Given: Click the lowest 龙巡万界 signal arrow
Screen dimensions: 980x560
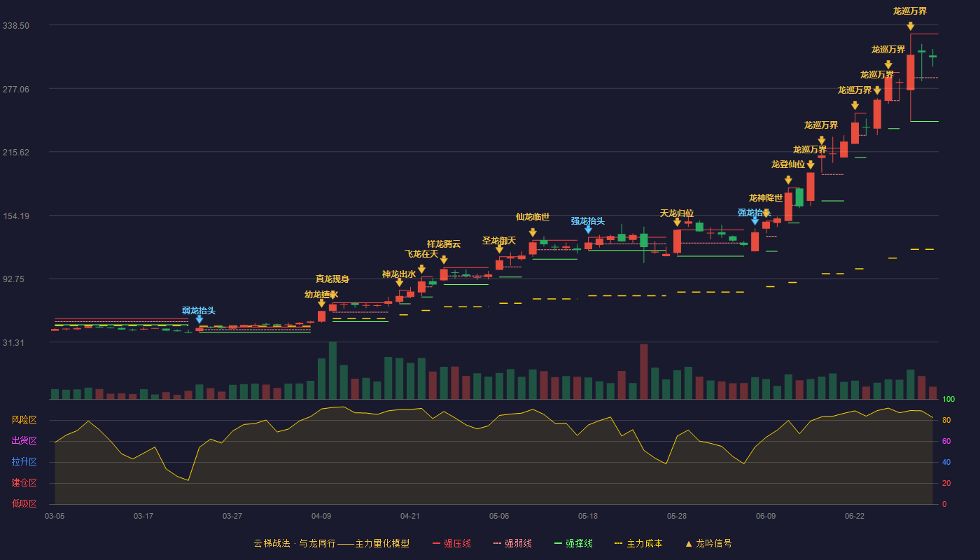Looking at the screenshot, I should click(x=811, y=164).
